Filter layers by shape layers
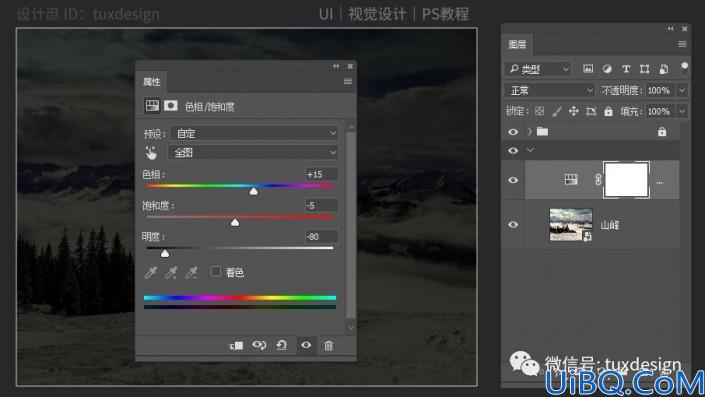The height and width of the screenshot is (397, 705). (644, 69)
